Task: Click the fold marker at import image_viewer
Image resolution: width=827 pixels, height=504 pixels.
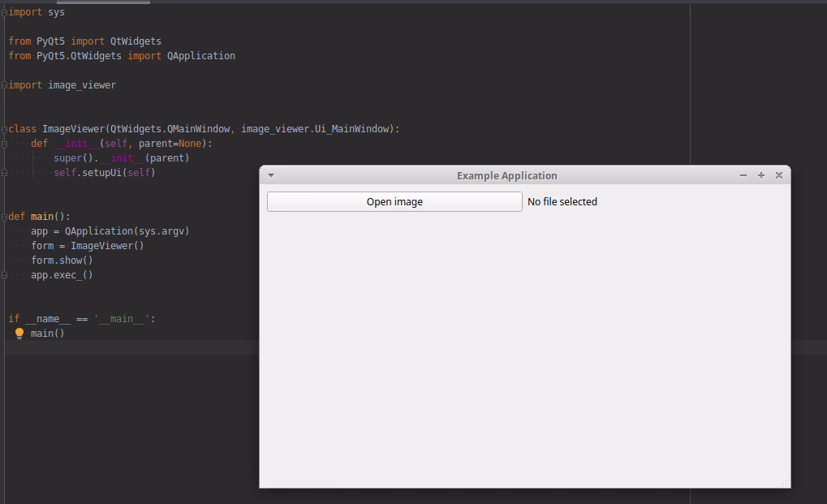Action: [x=4, y=85]
